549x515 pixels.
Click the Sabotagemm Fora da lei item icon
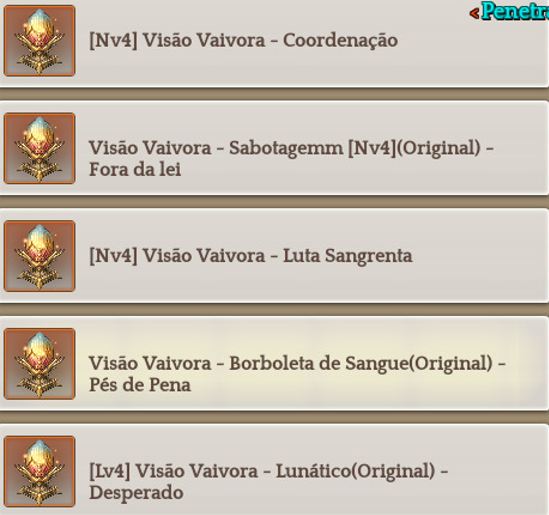[40, 148]
